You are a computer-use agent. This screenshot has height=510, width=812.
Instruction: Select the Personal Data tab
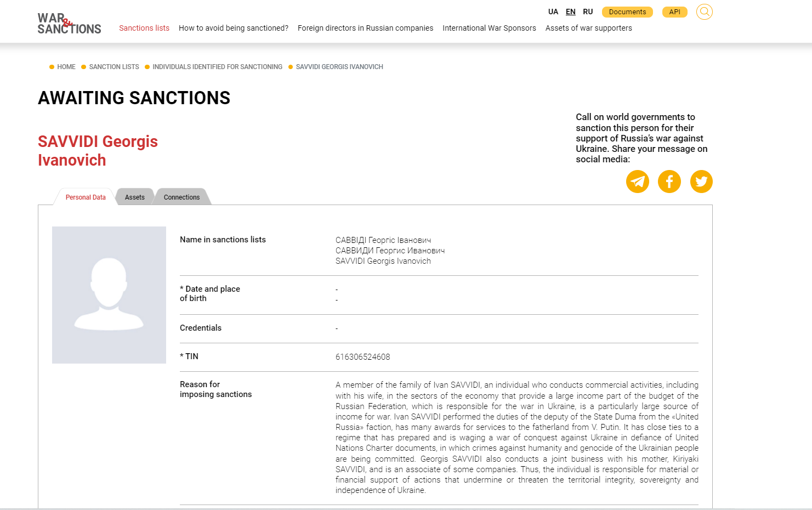[86, 197]
